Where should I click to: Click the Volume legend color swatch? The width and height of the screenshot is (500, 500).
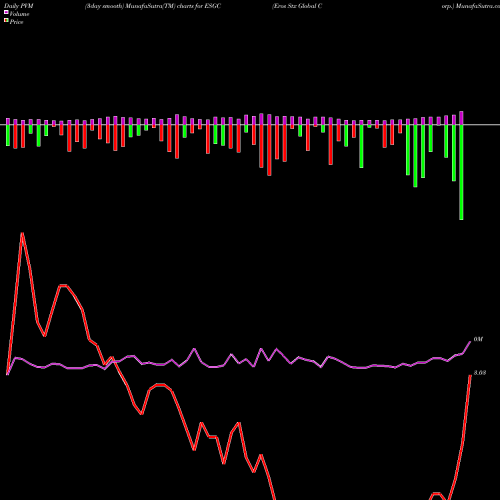point(6,12)
